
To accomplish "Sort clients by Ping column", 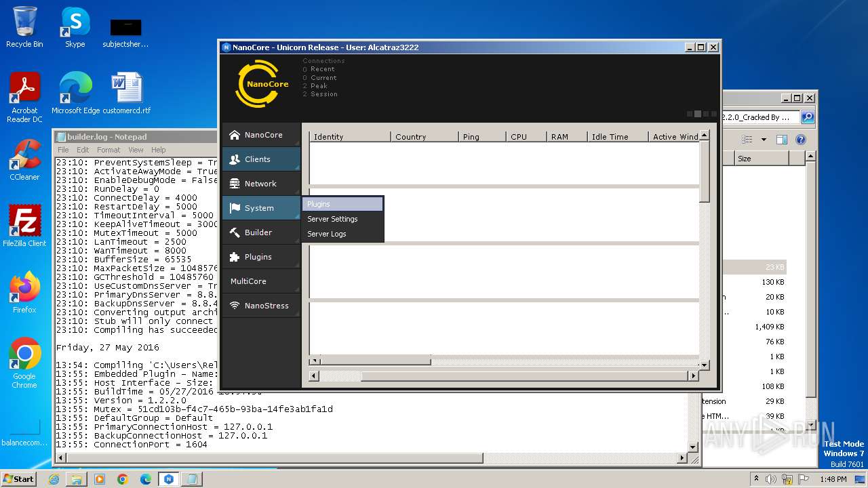I will (483, 136).
